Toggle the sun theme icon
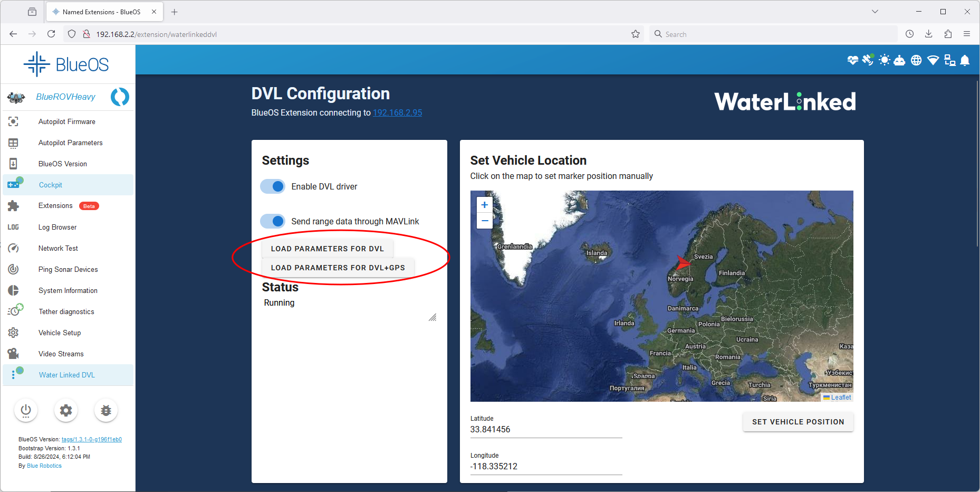This screenshot has height=492, width=980. [x=885, y=60]
